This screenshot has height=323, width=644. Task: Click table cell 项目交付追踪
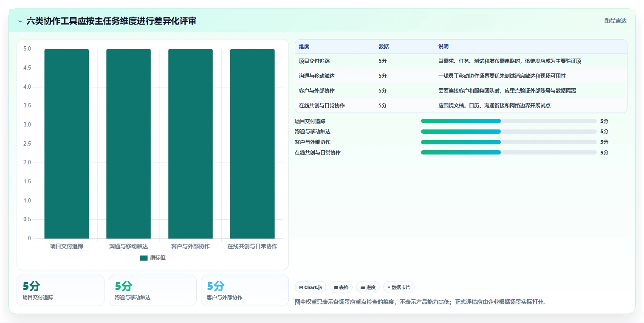tap(314, 61)
